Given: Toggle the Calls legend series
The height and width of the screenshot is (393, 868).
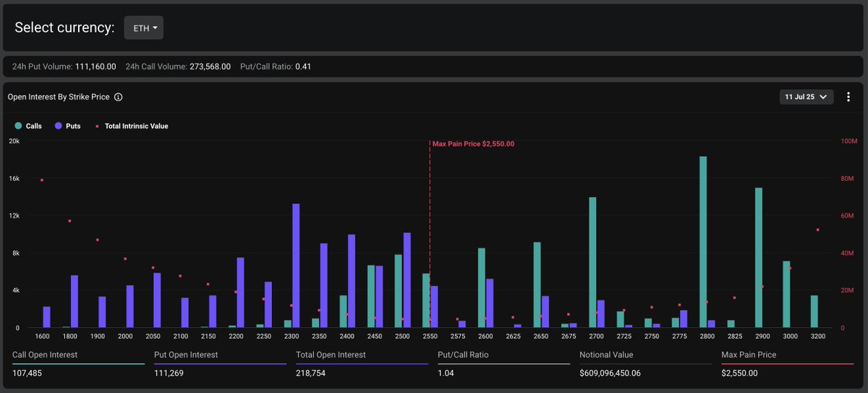Looking at the screenshot, I should pos(29,126).
